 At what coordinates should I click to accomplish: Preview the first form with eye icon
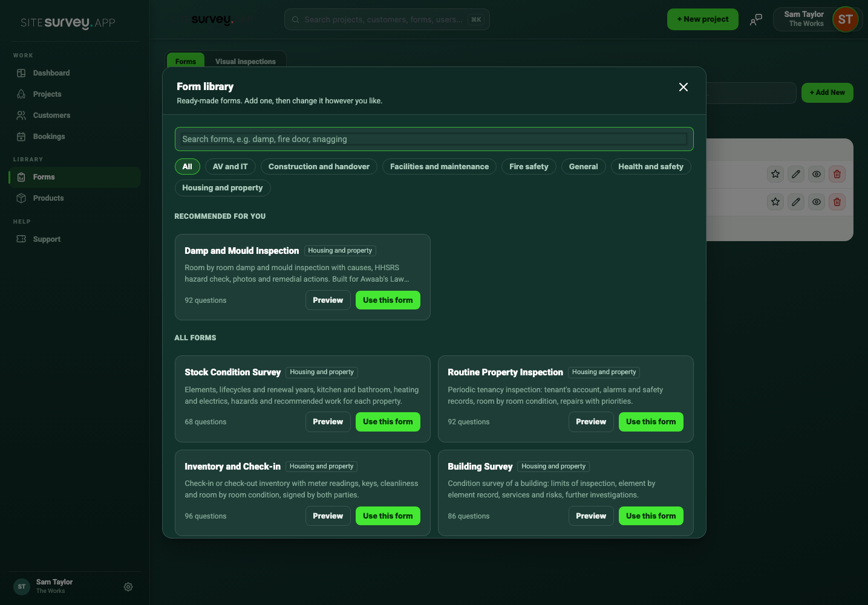coord(817,174)
